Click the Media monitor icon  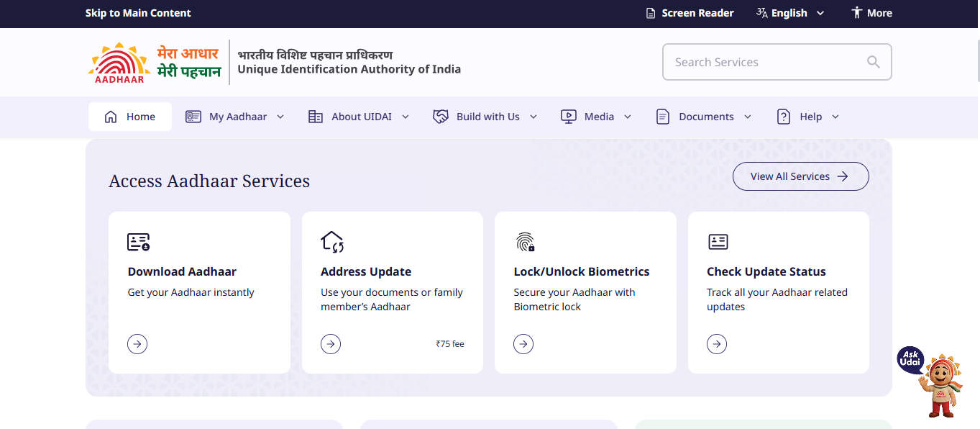coord(569,117)
